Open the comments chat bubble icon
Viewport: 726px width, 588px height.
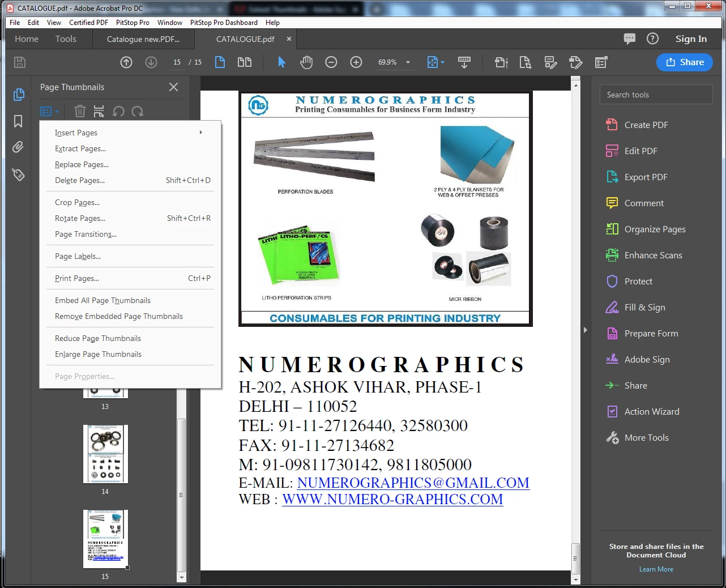point(629,39)
